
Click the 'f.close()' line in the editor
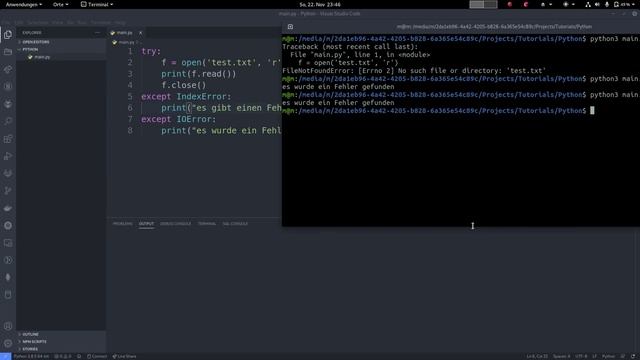click(x=184, y=85)
